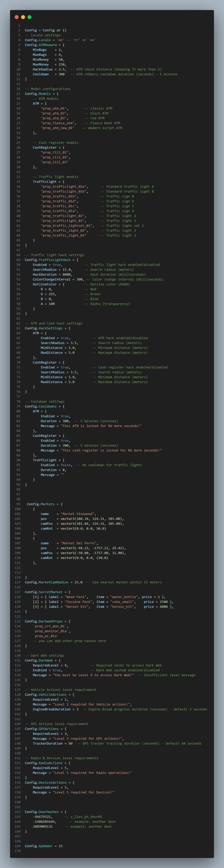The image size is (224, 868).
Task: Click the green maximize window dot
Action: point(29,17)
